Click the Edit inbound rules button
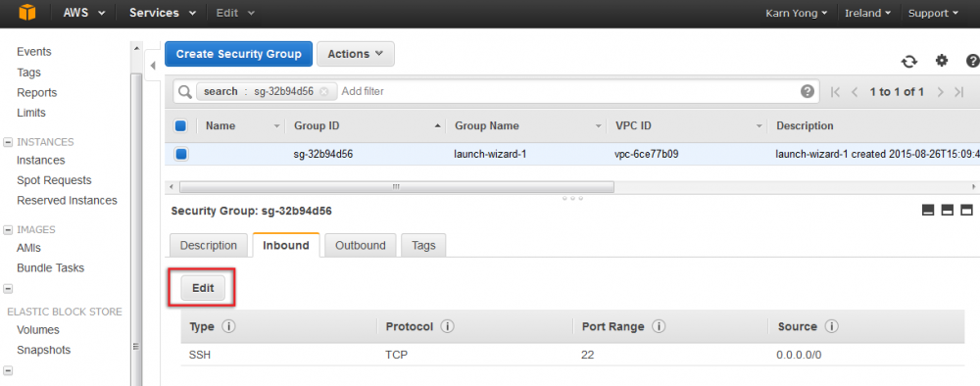Viewport: 980px width, 386px height. pos(203,288)
